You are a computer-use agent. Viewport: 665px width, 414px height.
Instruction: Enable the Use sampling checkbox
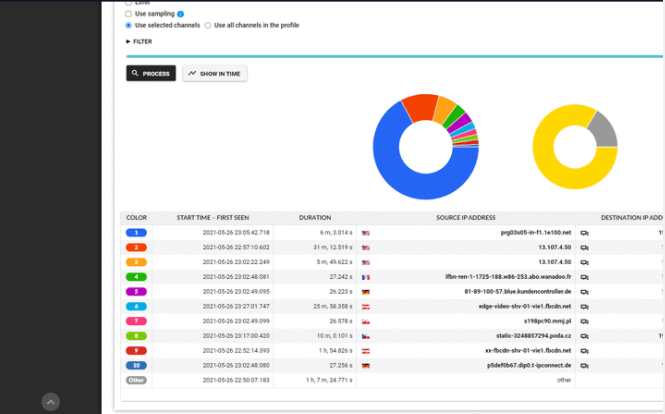[x=129, y=14]
